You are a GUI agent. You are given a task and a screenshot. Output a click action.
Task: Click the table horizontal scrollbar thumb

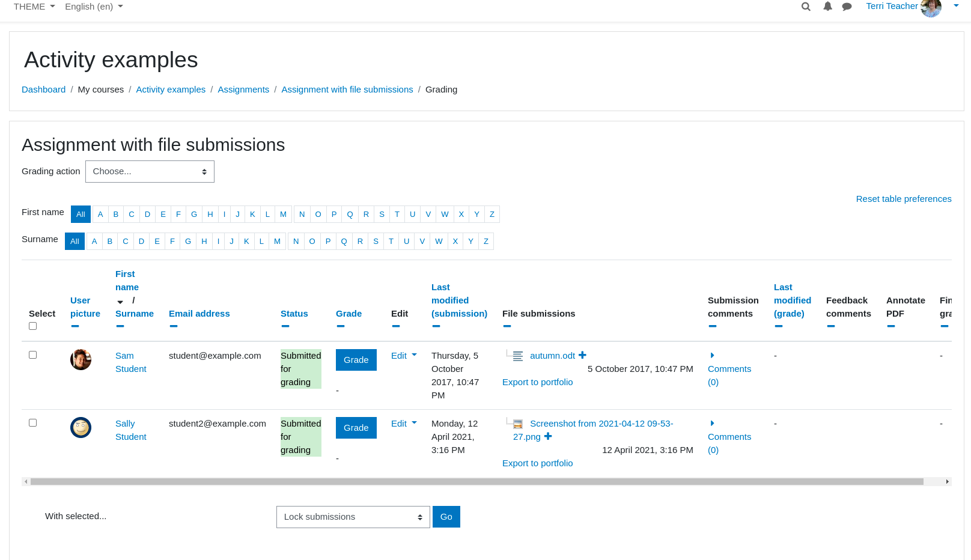click(477, 482)
